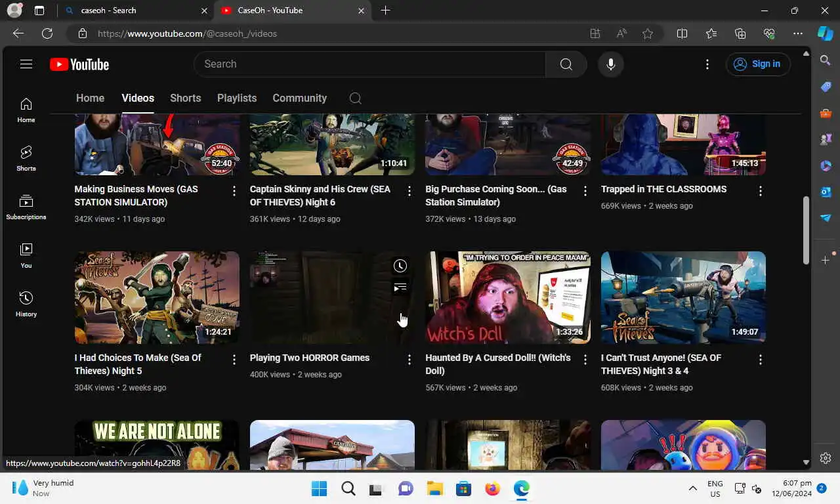Open Edge Collections button
Viewport: 840px width, 504px height.
740,33
